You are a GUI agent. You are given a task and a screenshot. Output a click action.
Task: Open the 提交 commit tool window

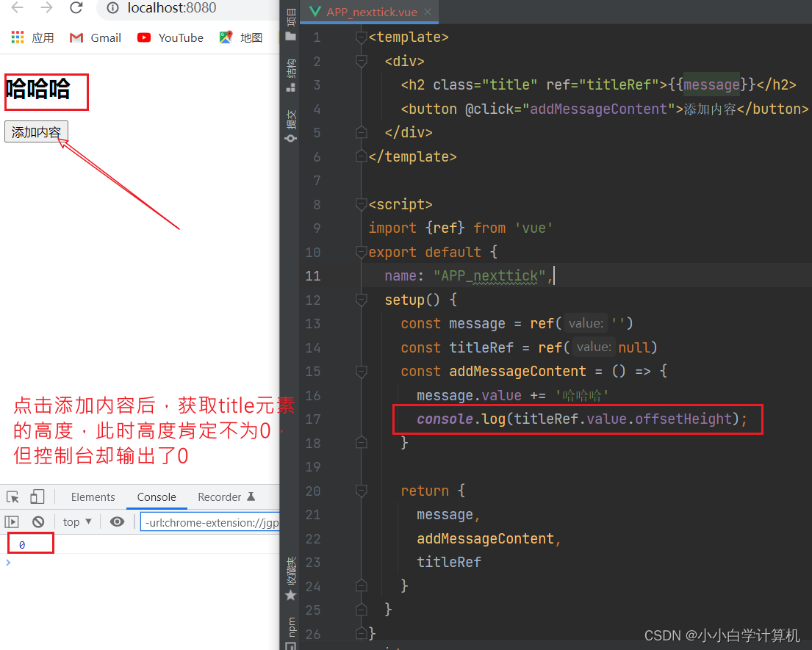(x=290, y=126)
